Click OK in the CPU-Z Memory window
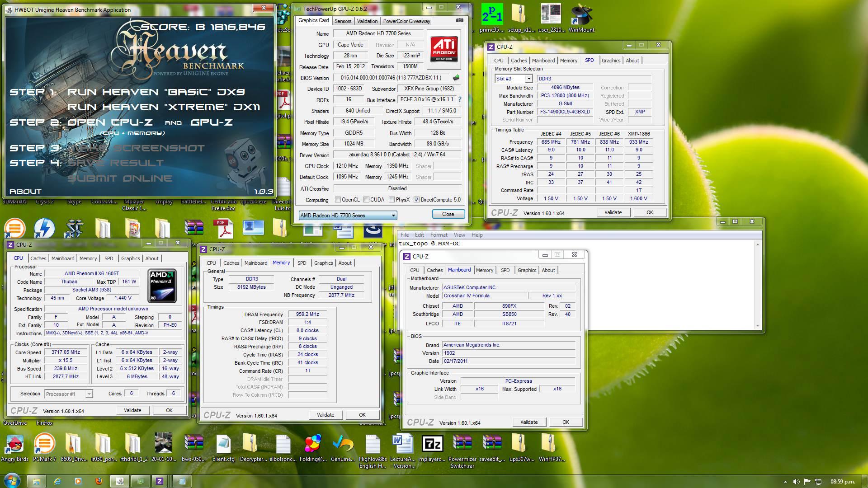The width and height of the screenshot is (868, 488). 362,415
